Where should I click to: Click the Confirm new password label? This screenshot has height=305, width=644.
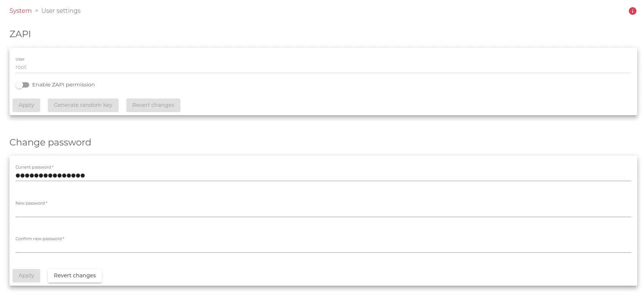tap(39, 239)
